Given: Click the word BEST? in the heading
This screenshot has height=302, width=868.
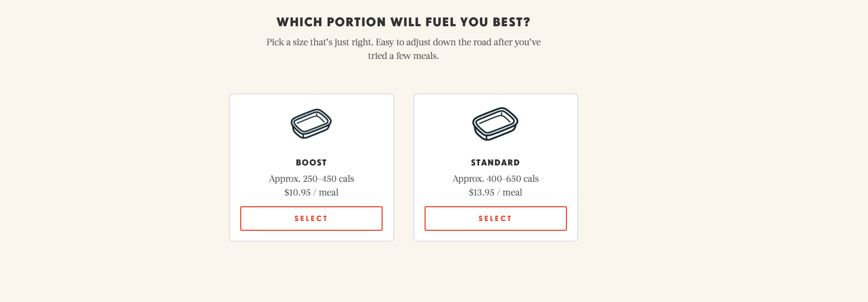Looking at the screenshot, I should pyautogui.click(x=512, y=22).
